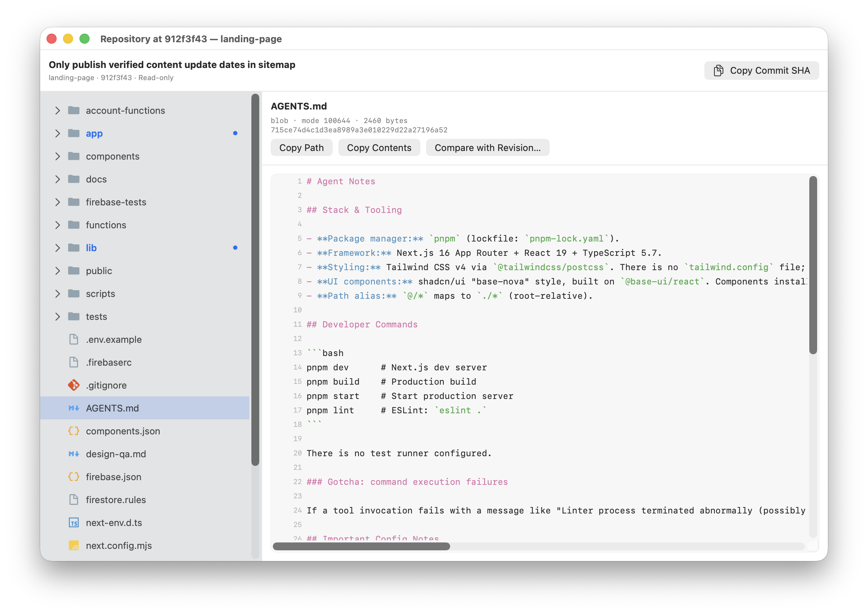This screenshot has width=868, height=614.
Task: Select firebase.json in the file tree
Action: pyautogui.click(x=145, y=477)
